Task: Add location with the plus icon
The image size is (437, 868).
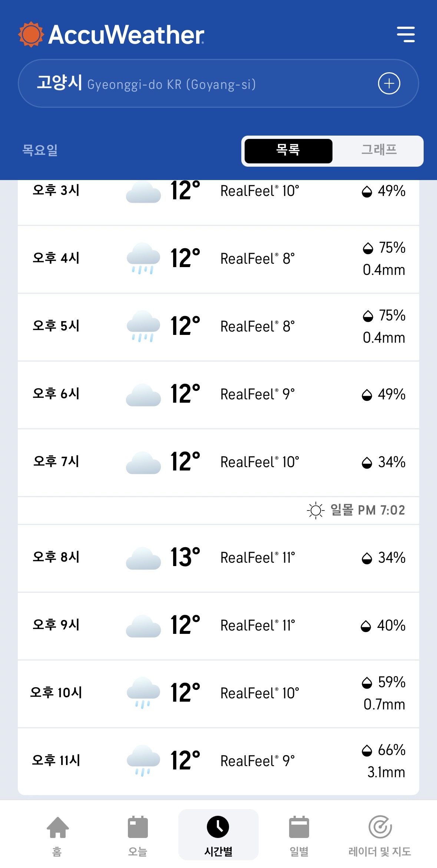Action: (x=389, y=84)
